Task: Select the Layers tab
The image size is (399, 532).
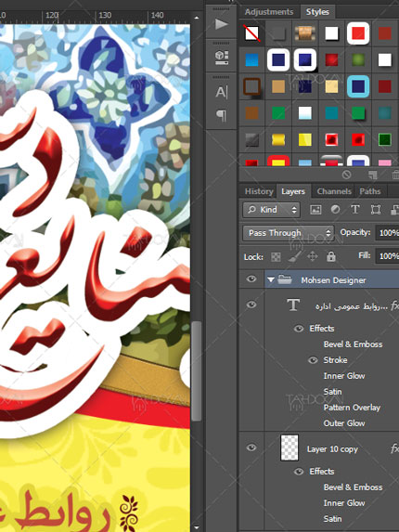Action: [x=293, y=191]
